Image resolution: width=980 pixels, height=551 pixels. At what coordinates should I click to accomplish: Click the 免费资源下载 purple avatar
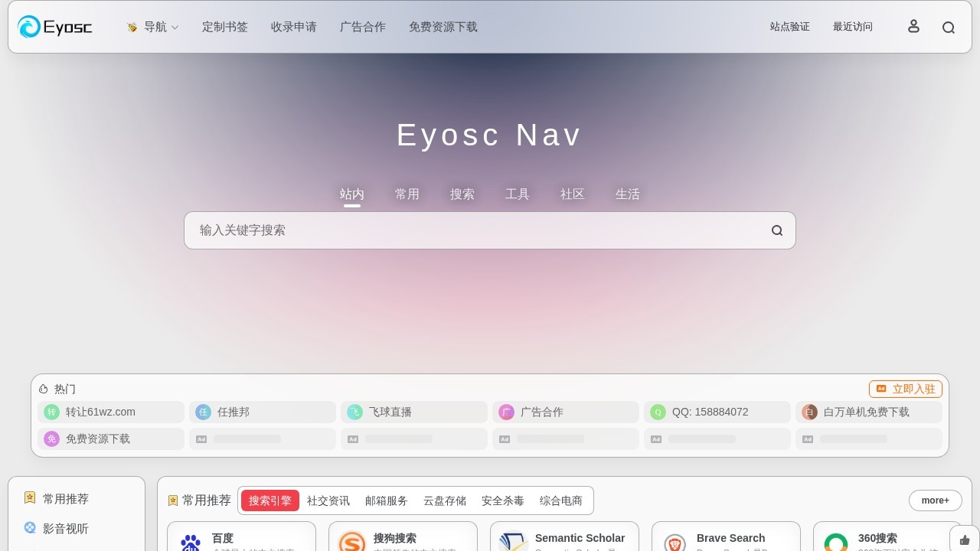coord(51,439)
